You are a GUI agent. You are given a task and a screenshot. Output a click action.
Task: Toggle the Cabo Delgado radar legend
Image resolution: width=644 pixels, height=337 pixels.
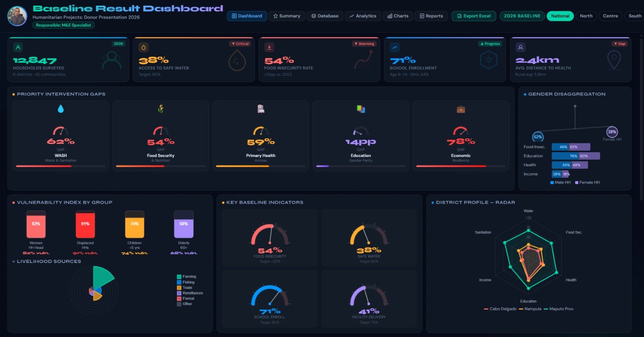tap(500, 309)
